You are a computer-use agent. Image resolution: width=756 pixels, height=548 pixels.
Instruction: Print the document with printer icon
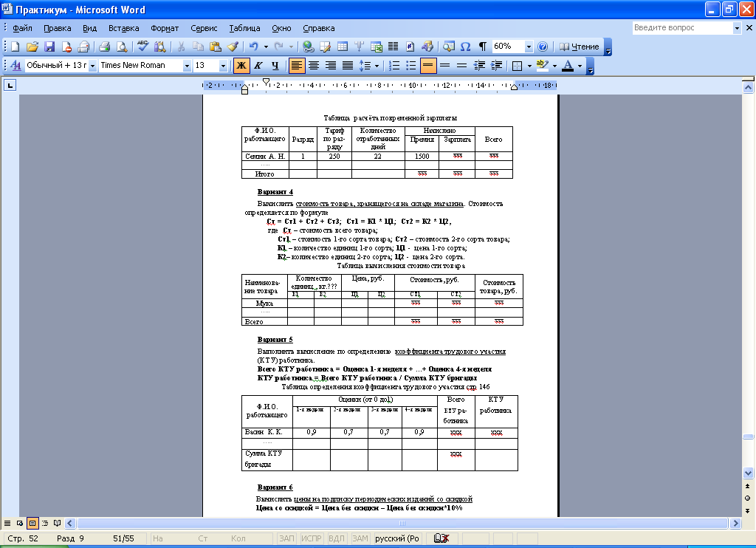click(x=104, y=47)
